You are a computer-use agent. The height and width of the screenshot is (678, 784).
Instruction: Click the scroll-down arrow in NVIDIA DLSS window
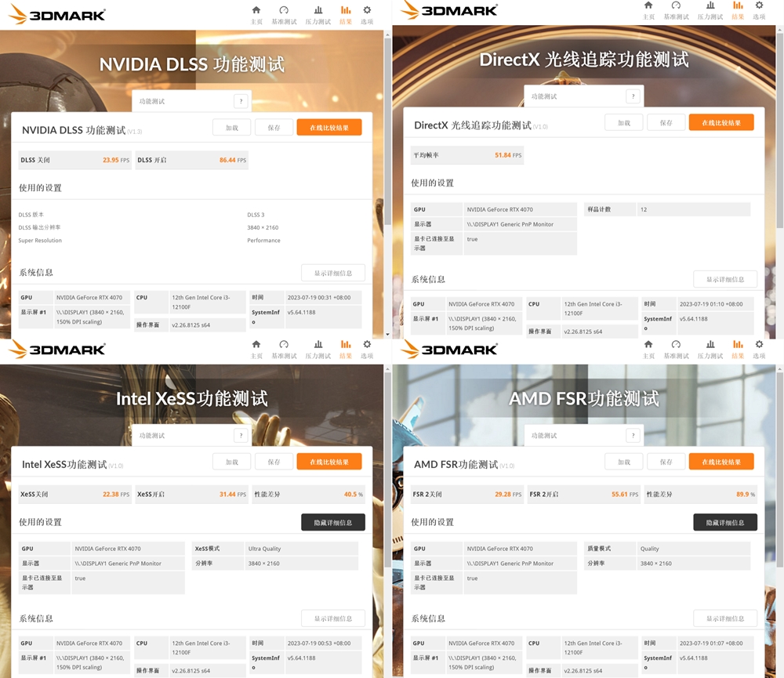point(387,335)
